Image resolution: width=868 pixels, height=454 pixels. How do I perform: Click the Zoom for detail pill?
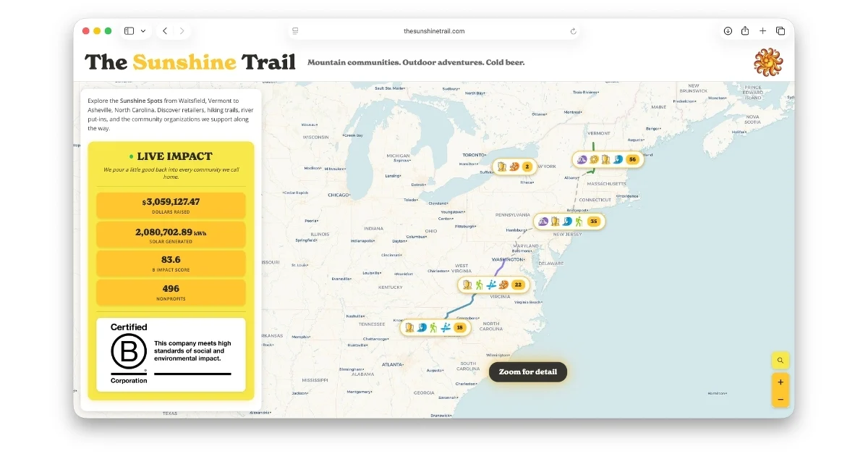[x=528, y=371]
